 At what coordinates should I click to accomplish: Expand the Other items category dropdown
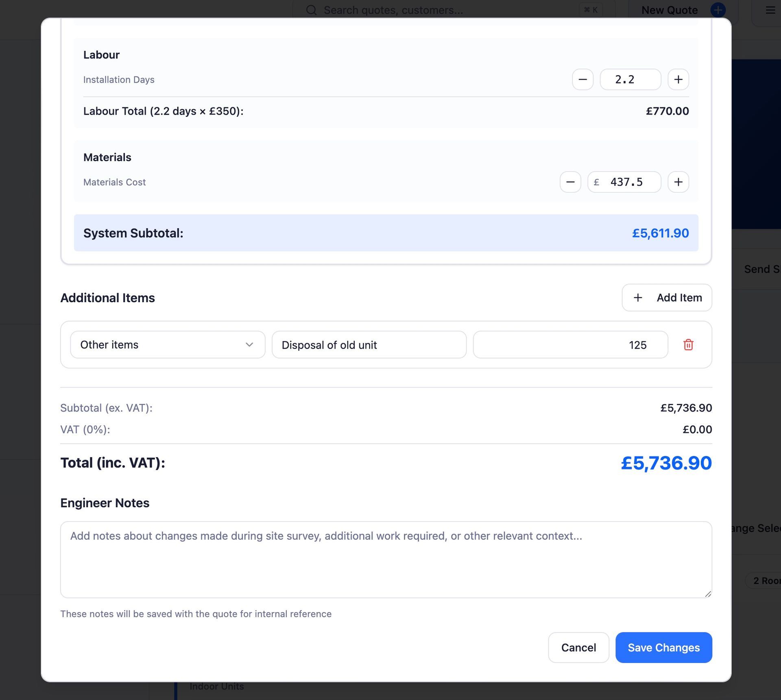(x=167, y=345)
